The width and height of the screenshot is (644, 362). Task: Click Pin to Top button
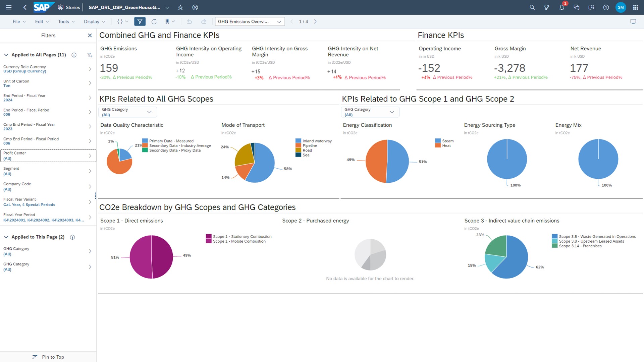(x=48, y=357)
